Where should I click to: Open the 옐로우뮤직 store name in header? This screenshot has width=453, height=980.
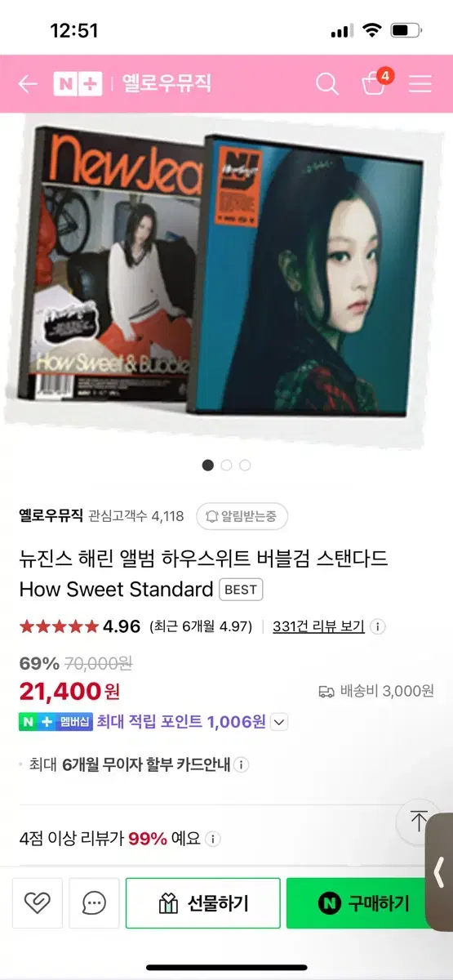tap(167, 83)
